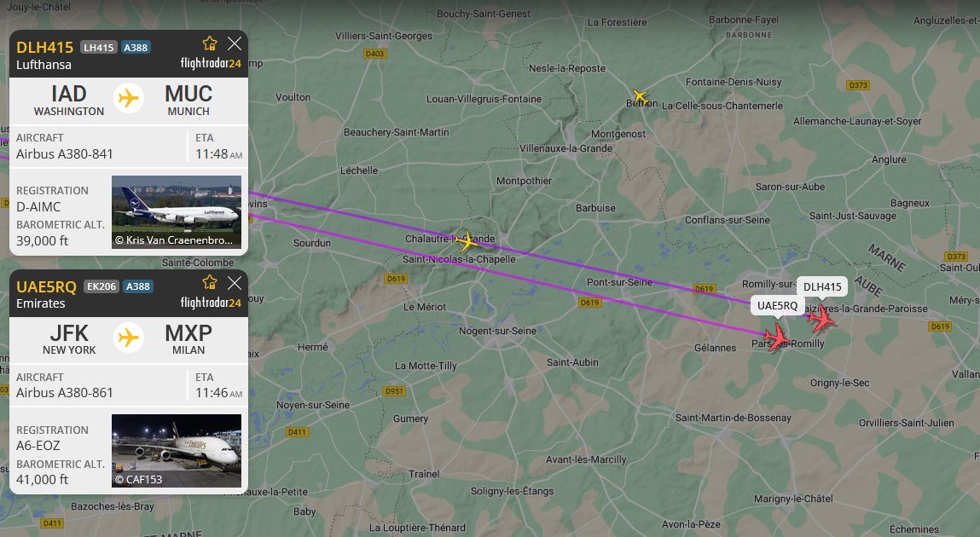Image resolution: width=980 pixels, height=537 pixels.
Task: Click the A388 type badge on the UAE5RQ card
Action: tap(138, 286)
